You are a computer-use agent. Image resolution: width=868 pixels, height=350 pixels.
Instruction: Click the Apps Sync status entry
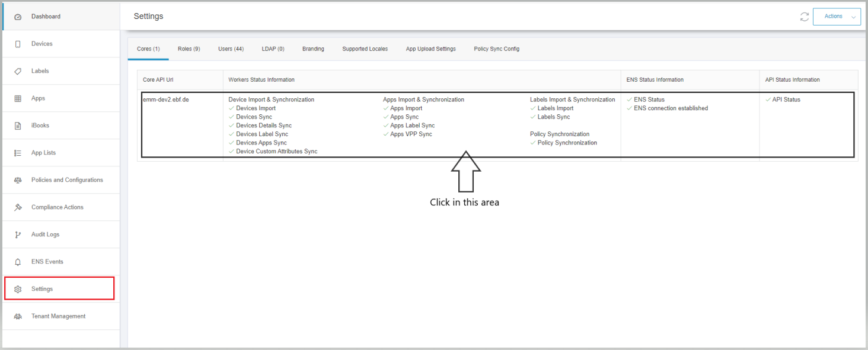[401, 117]
